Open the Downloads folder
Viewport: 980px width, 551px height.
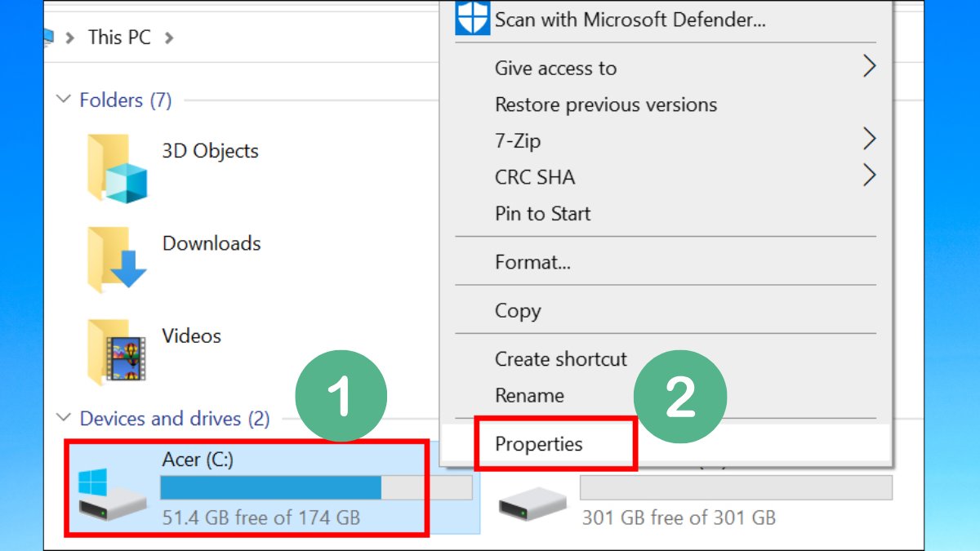(212, 242)
